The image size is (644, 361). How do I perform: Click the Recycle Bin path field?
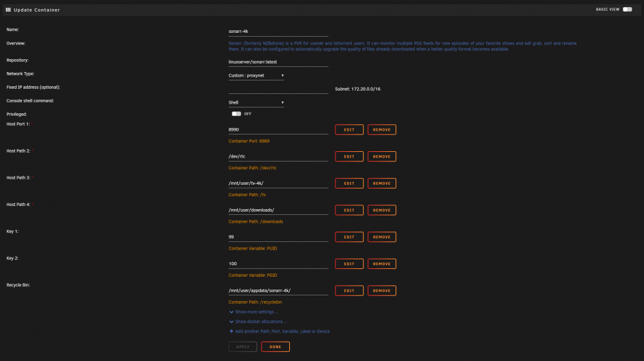(278, 290)
